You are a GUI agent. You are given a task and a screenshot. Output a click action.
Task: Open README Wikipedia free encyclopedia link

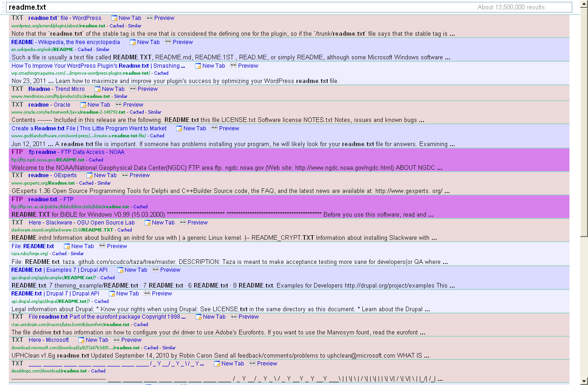65,42
